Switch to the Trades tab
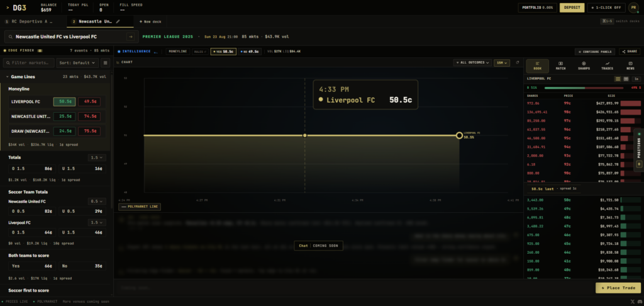 coord(607,66)
